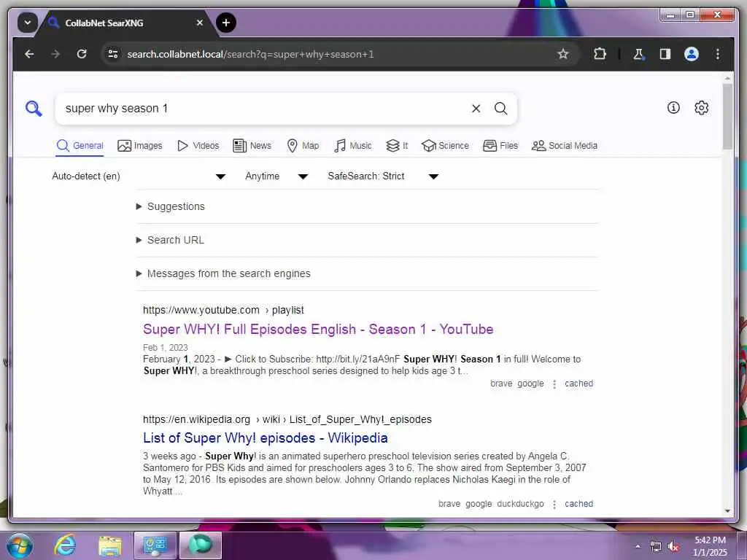Open the Auto-detect (en) language dropdown
747x560 pixels.
point(139,176)
